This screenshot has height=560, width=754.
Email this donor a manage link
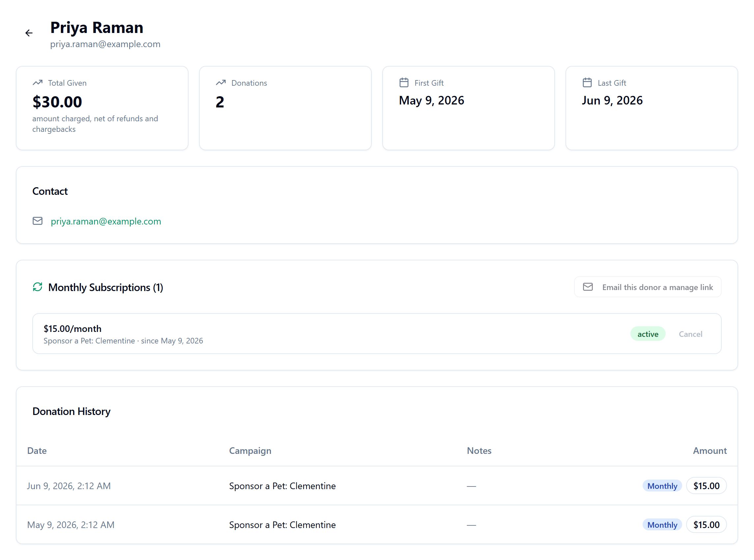(648, 287)
